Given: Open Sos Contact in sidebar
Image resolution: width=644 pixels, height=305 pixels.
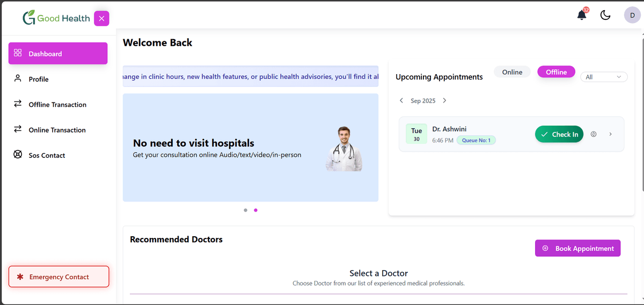Looking at the screenshot, I should click(x=58, y=155).
